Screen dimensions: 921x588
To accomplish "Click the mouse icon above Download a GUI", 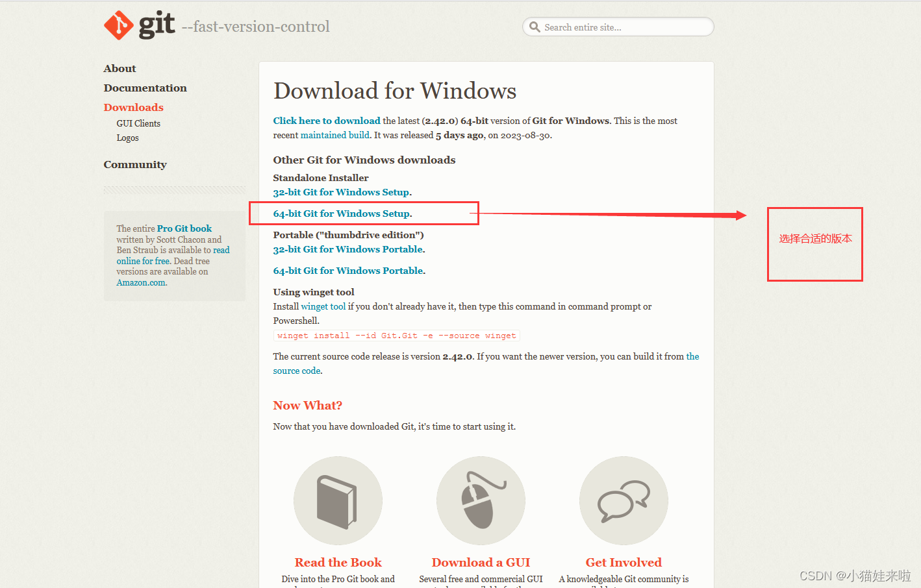I will [x=481, y=500].
